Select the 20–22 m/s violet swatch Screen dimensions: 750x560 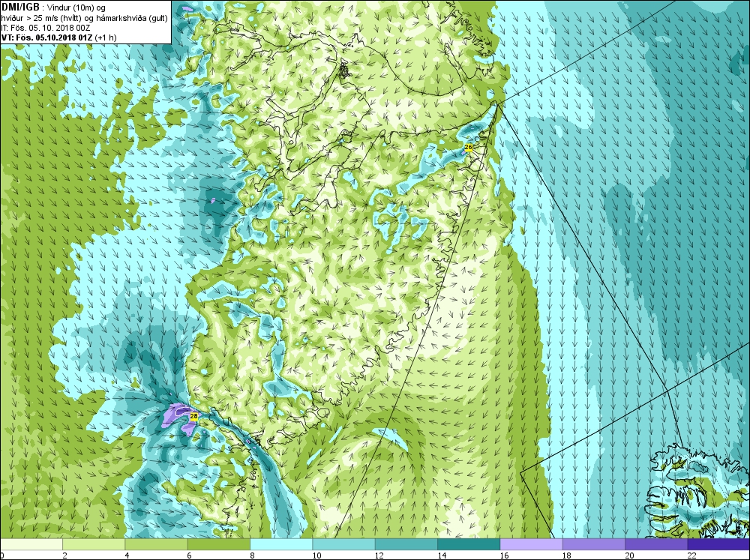(x=655, y=544)
